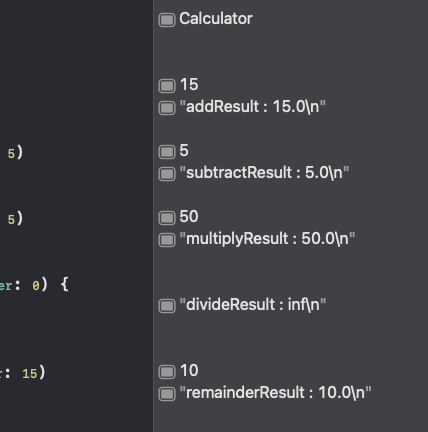Show inline result for sidebar value 5
428x432 pixels.
pyautogui.click(x=167, y=152)
